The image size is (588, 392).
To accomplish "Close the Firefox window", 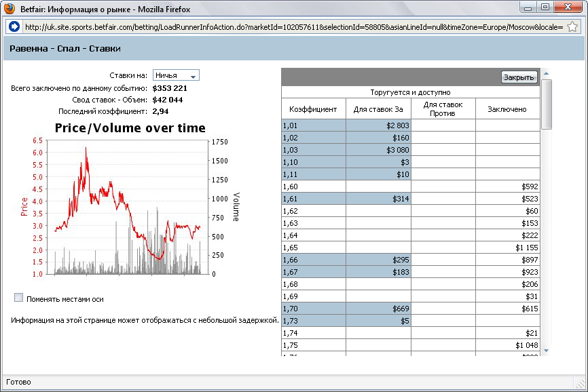I will point(568,7).
